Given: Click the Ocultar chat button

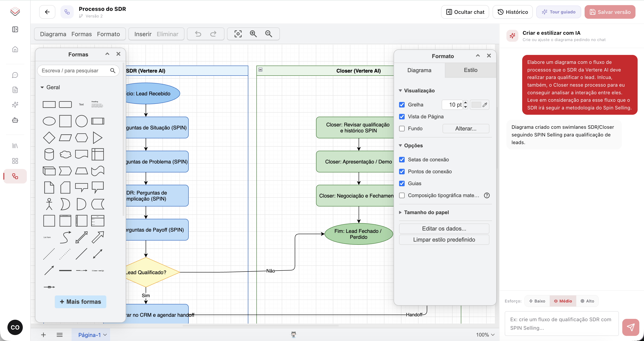Looking at the screenshot, I should [x=465, y=12].
